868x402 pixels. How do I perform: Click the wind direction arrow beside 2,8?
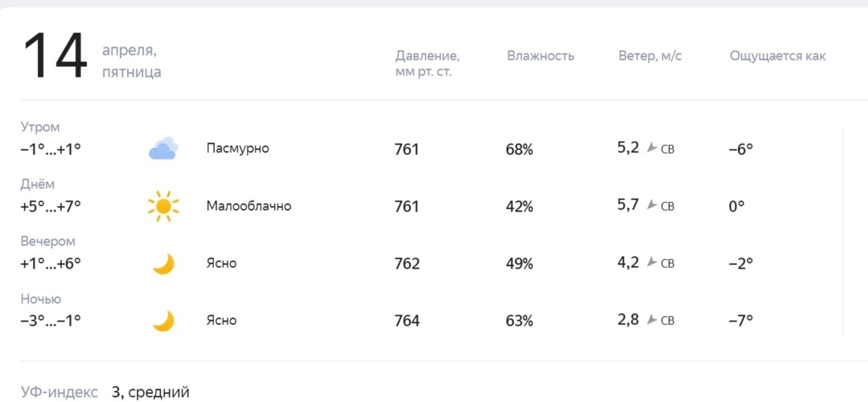coord(652,319)
